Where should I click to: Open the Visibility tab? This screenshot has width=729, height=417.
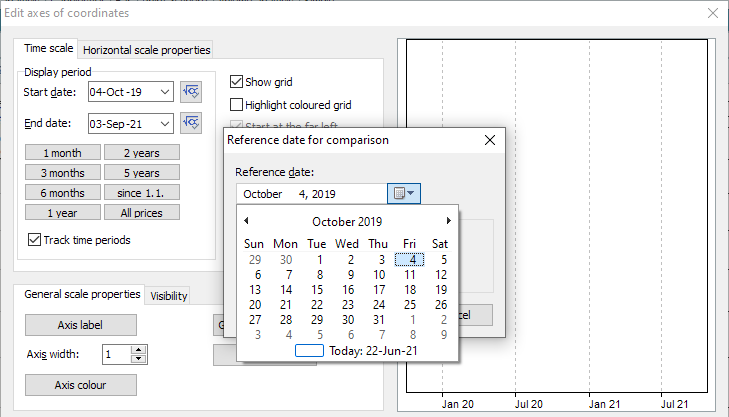click(169, 296)
